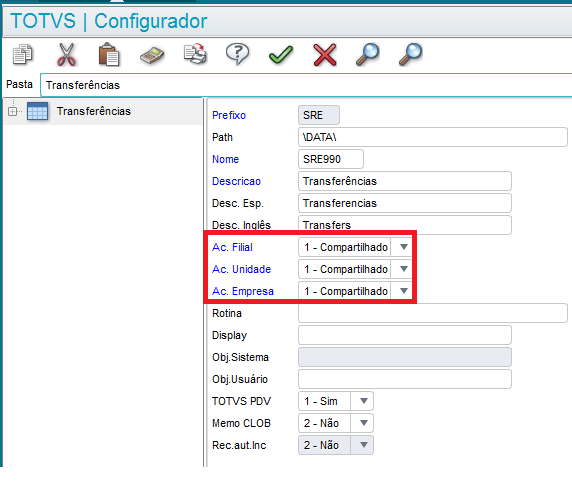This screenshot has width=572, height=493.
Task: Click the Nome label
Action: tap(225, 159)
